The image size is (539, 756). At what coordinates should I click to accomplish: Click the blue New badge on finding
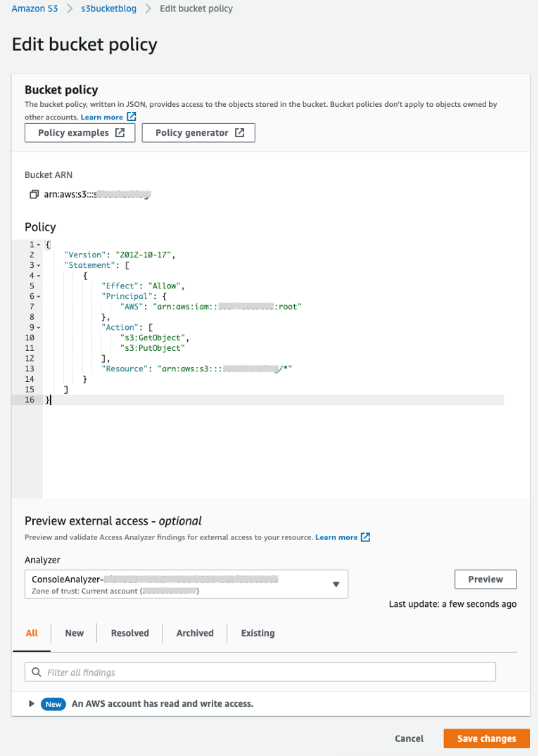53,704
